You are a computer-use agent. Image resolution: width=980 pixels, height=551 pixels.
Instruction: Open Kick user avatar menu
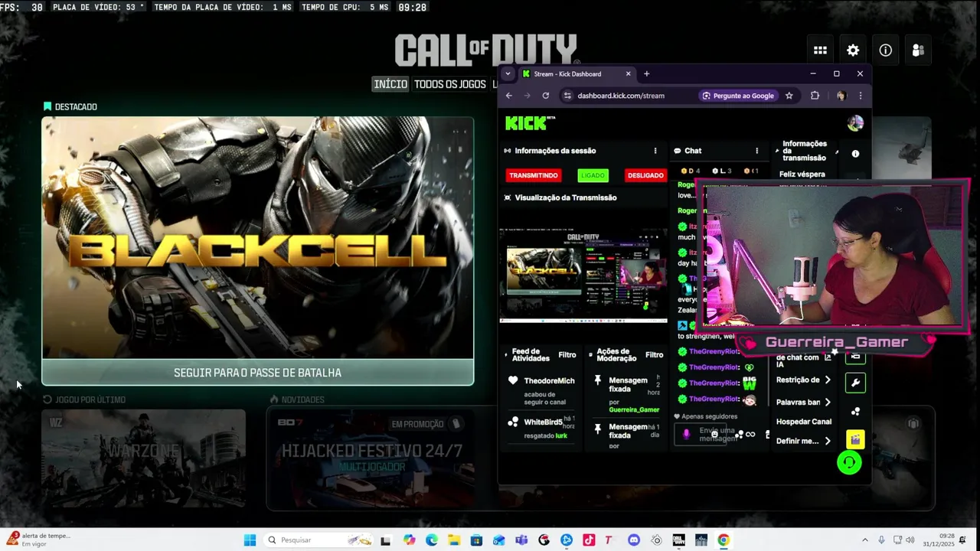point(855,122)
